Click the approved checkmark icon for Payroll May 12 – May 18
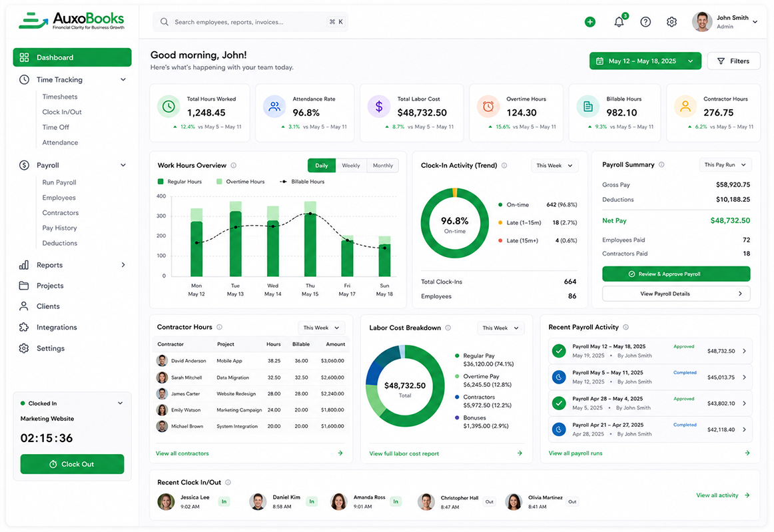Screen dimensions: 774x532 (559, 351)
